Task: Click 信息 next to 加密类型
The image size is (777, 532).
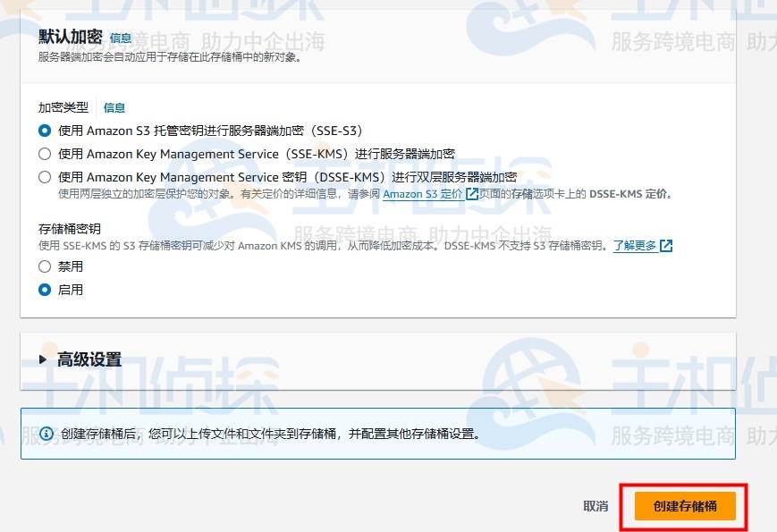Action: [114, 107]
